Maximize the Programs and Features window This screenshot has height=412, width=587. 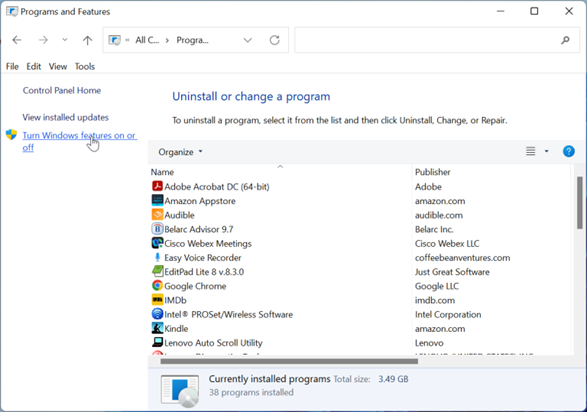[534, 11]
